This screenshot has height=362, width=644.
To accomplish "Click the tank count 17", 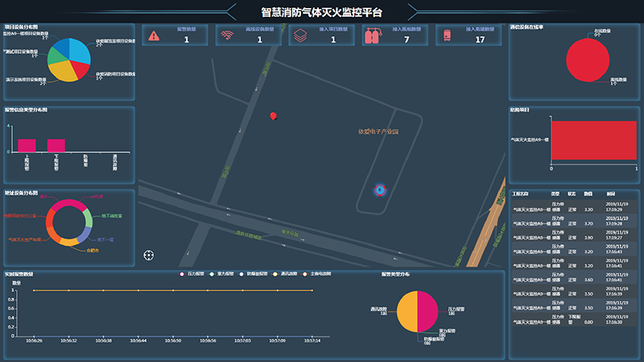I will coord(480,39).
